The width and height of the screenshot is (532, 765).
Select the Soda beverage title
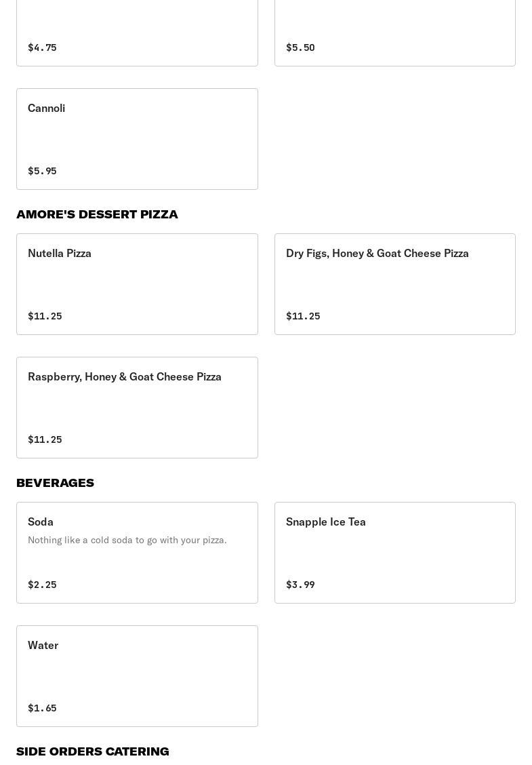coord(41,522)
